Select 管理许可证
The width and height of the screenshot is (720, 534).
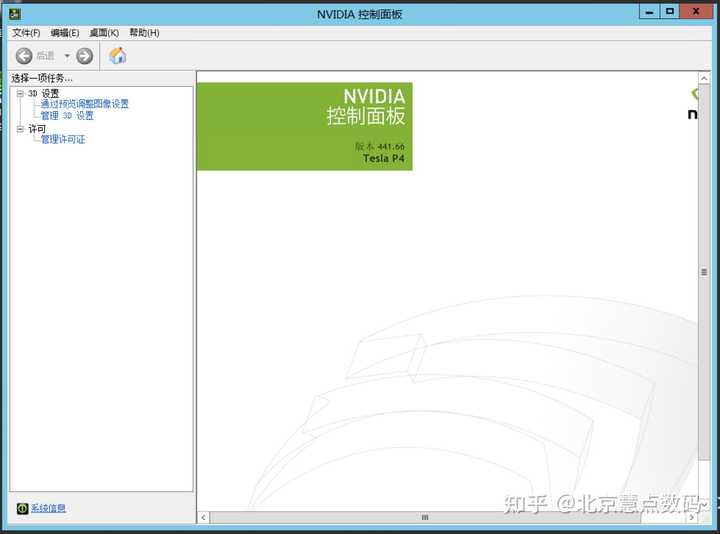63,139
